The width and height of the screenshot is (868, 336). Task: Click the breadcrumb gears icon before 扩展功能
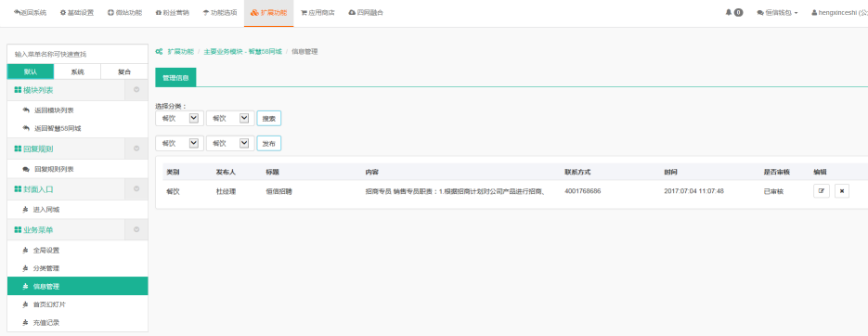point(159,51)
